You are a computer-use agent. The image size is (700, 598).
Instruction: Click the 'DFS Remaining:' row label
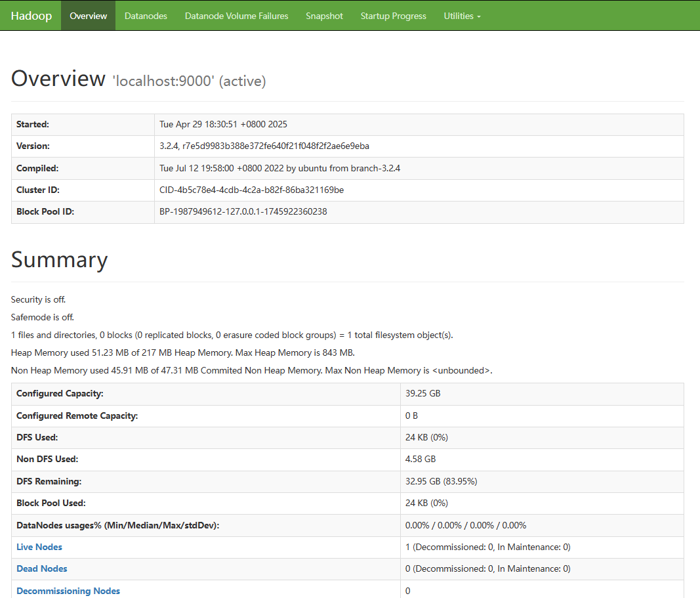[x=49, y=481]
